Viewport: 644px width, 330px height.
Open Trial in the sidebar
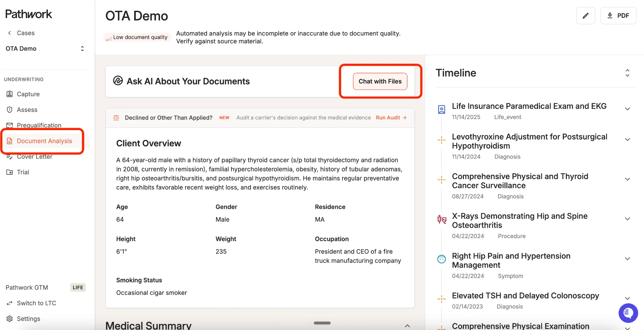point(23,172)
